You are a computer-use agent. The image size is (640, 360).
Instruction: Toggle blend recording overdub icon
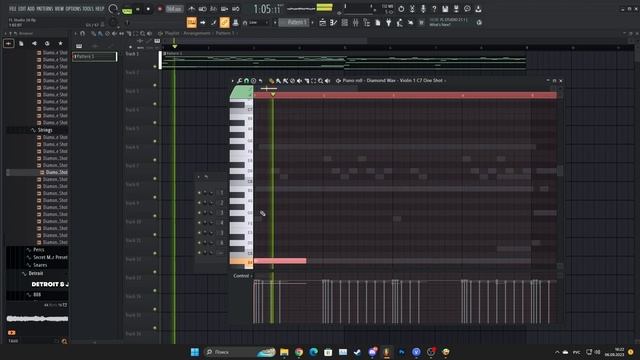click(x=224, y=9)
